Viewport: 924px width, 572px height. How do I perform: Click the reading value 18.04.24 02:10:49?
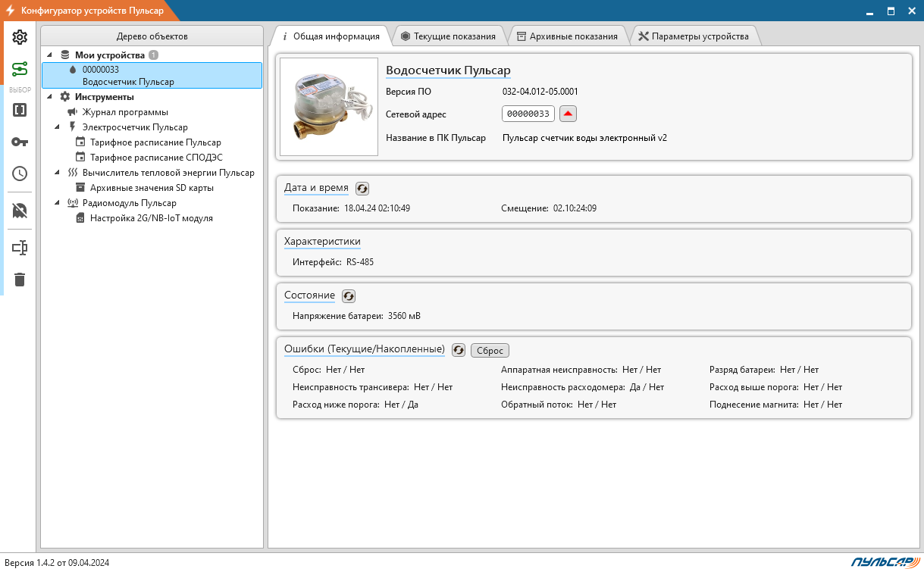click(377, 208)
